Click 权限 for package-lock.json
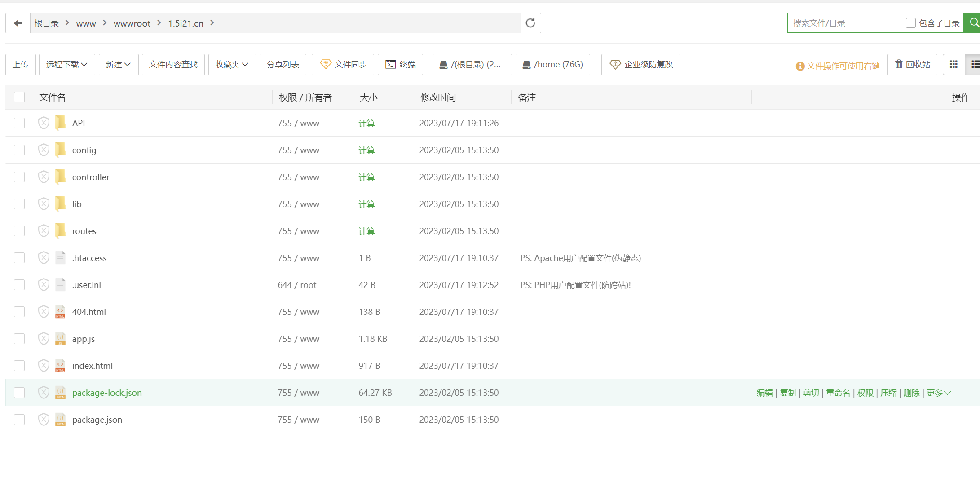The image size is (980, 478). (x=865, y=393)
